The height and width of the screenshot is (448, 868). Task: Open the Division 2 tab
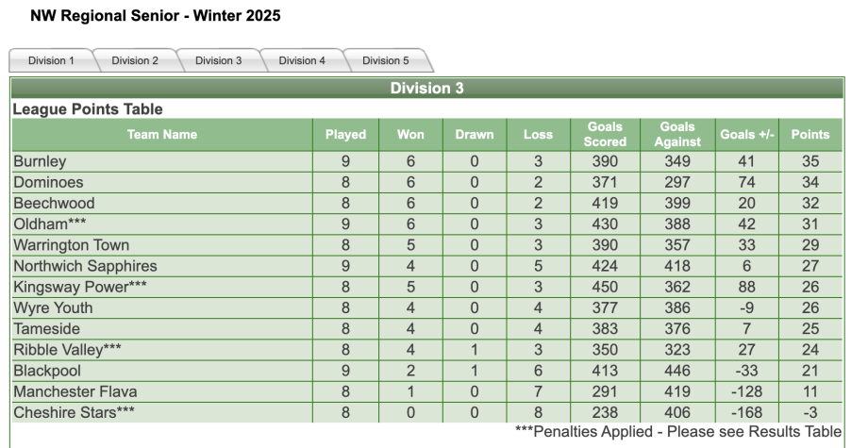point(135,60)
